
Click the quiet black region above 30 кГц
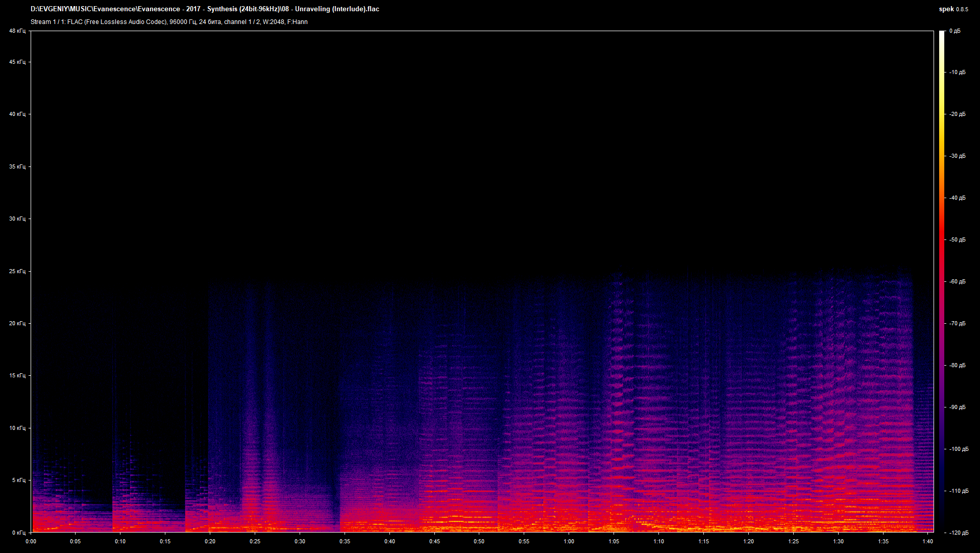click(x=459, y=128)
